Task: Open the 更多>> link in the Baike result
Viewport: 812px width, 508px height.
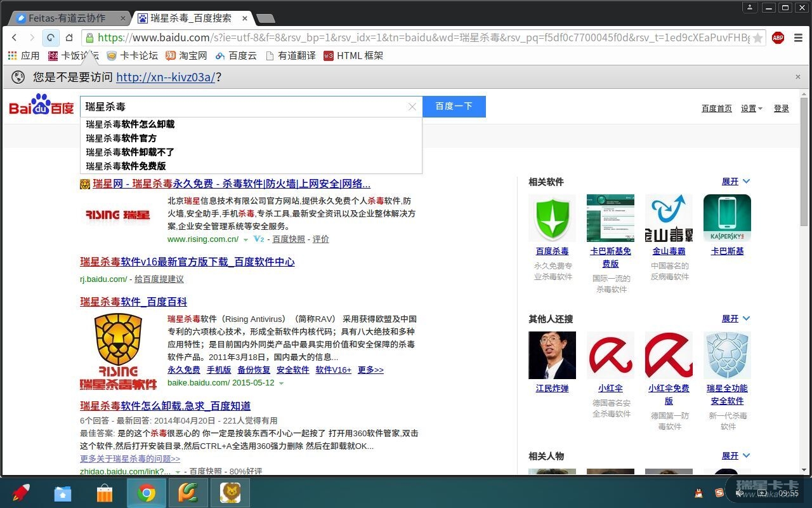Action: click(x=370, y=370)
